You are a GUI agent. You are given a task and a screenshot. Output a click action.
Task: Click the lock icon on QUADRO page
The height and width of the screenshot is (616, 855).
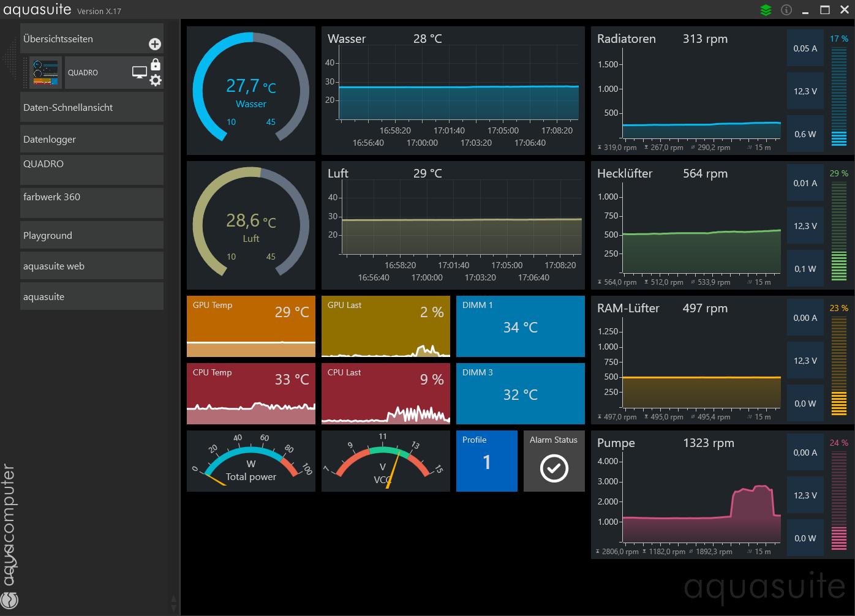click(156, 64)
